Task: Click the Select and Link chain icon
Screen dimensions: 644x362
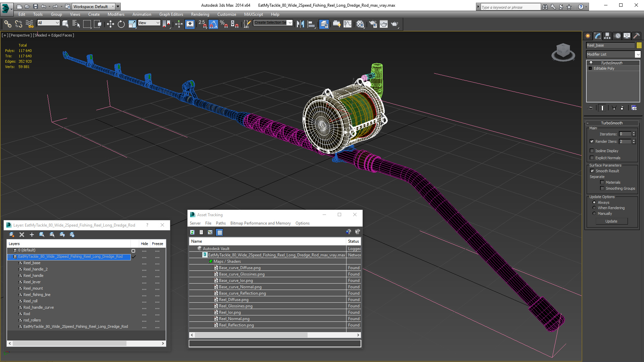Action: tap(8, 24)
